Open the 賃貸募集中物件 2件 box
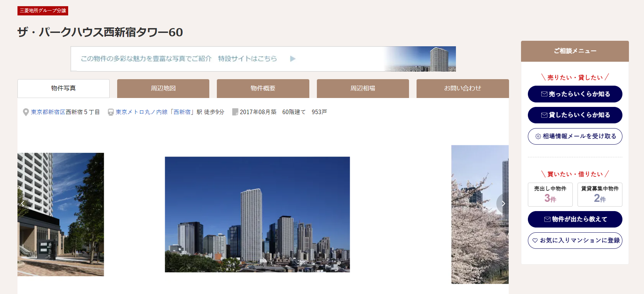The image size is (644, 294). [600, 195]
